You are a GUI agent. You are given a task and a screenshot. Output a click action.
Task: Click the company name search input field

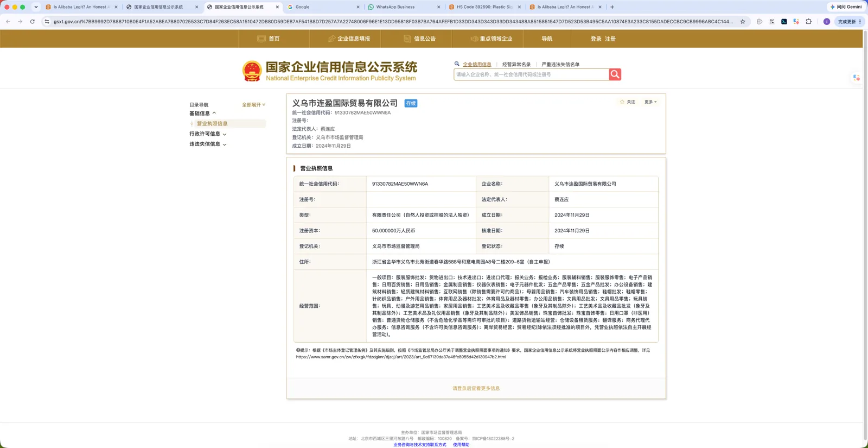531,74
